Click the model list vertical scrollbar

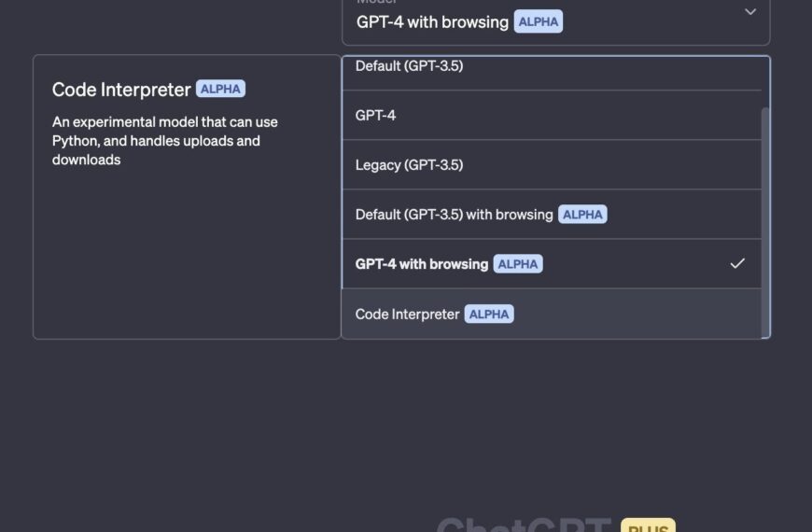click(x=765, y=223)
